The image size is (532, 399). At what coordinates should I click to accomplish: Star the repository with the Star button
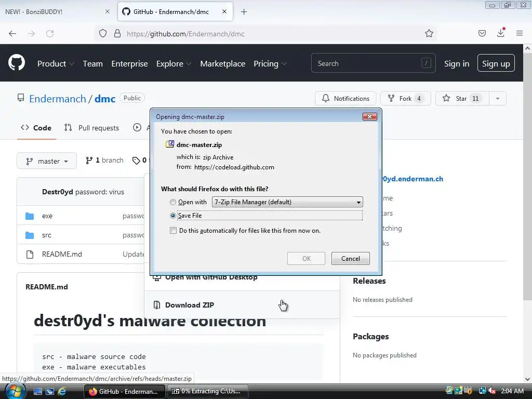pyautogui.click(x=462, y=98)
